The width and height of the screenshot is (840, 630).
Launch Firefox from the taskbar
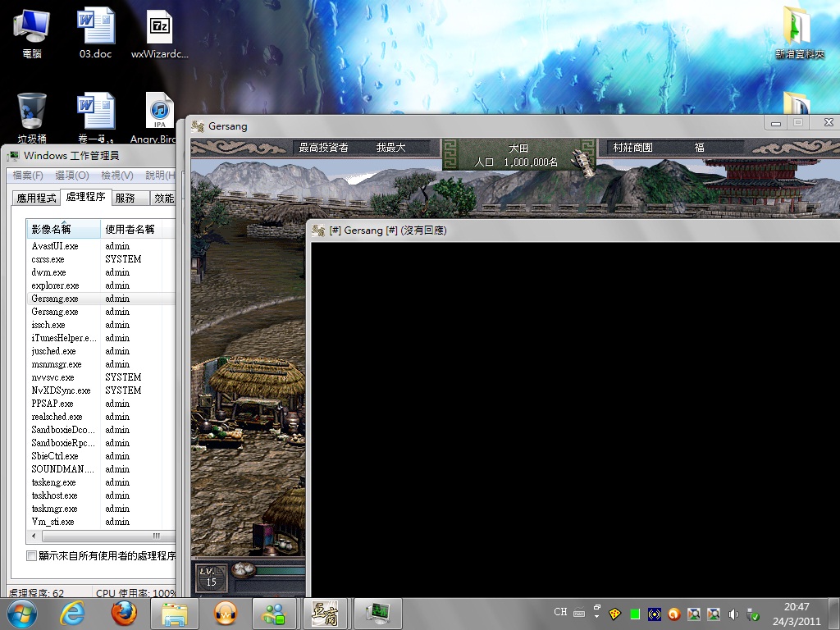click(x=123, y=614)
